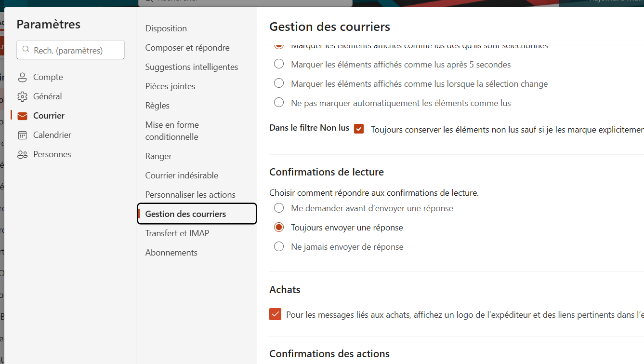Screen dimensions: 644x364
Task: Select 'Marquer comme lus après 5 secondes' option
Action: tap(279, 64)
